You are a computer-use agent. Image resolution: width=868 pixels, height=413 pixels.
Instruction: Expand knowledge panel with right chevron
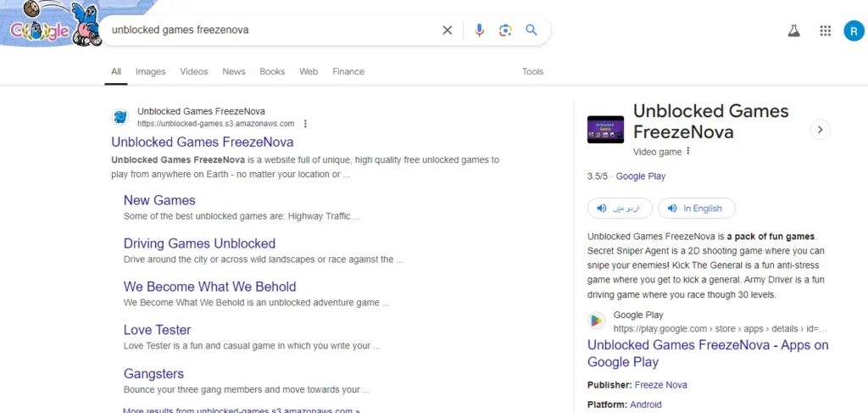(820, 130)
